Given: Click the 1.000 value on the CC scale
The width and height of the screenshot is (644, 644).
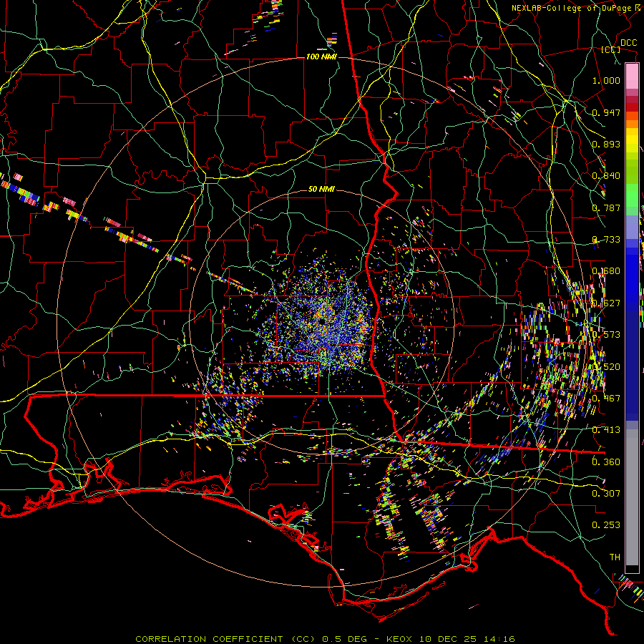Looking at the screenshot, I should tap(606, 80).
